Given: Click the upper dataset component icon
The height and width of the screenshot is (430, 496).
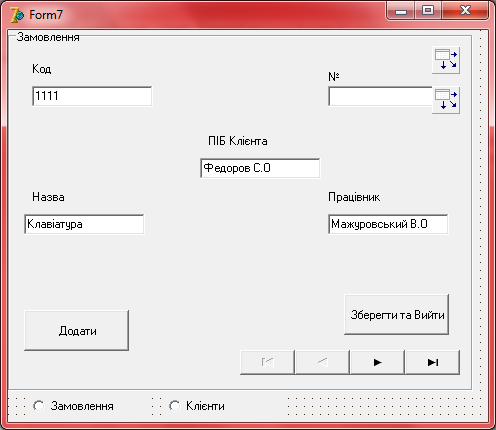Looking at the screenshot, I should [x=446, y=60].
